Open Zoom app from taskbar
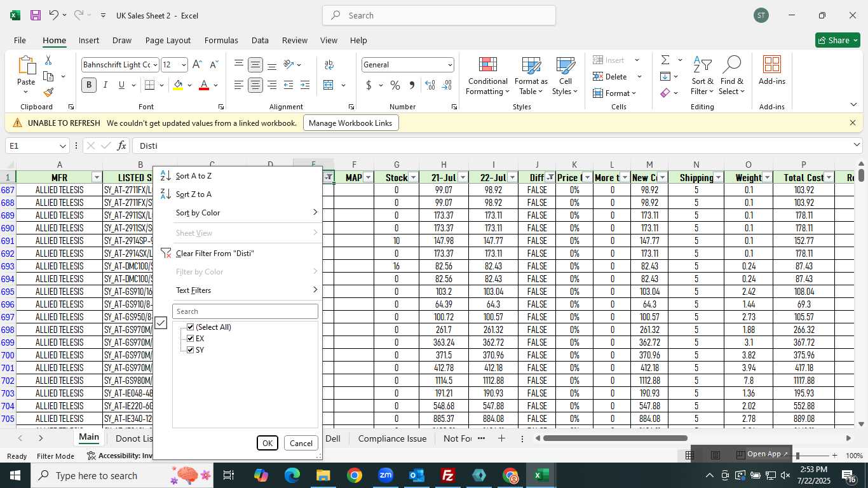 386,475
